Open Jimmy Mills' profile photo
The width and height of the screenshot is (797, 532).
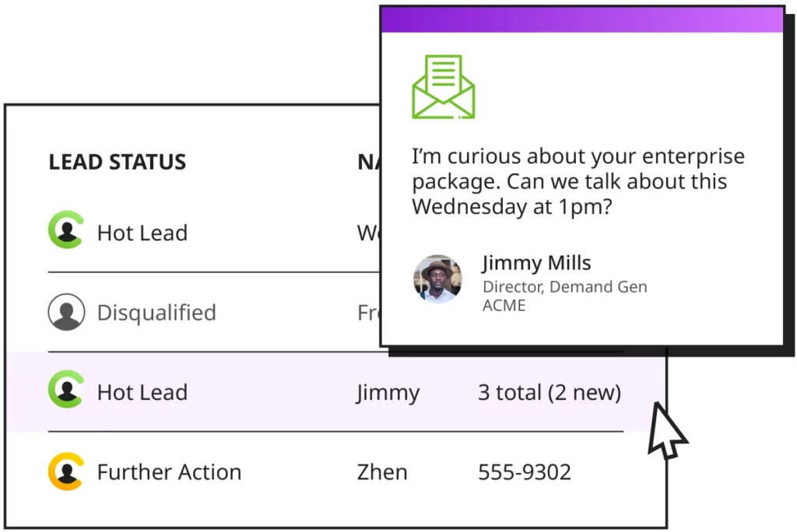tap(437, 279)
